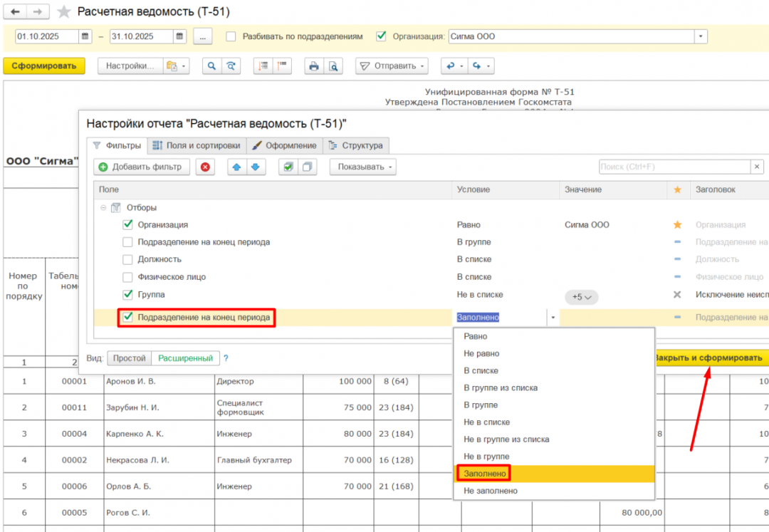769x532 pixels.
Task: Go forward with the right arrow button
Action: [x=38, y=12]
